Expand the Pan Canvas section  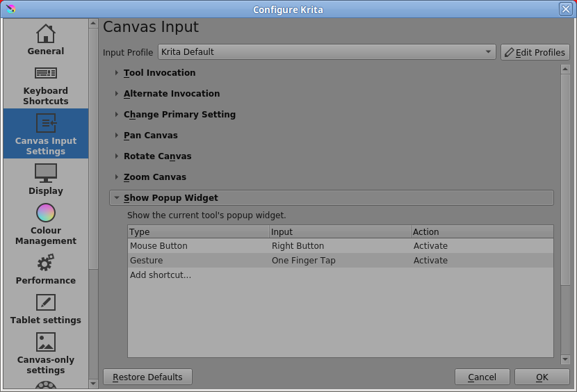click(150, 136)
